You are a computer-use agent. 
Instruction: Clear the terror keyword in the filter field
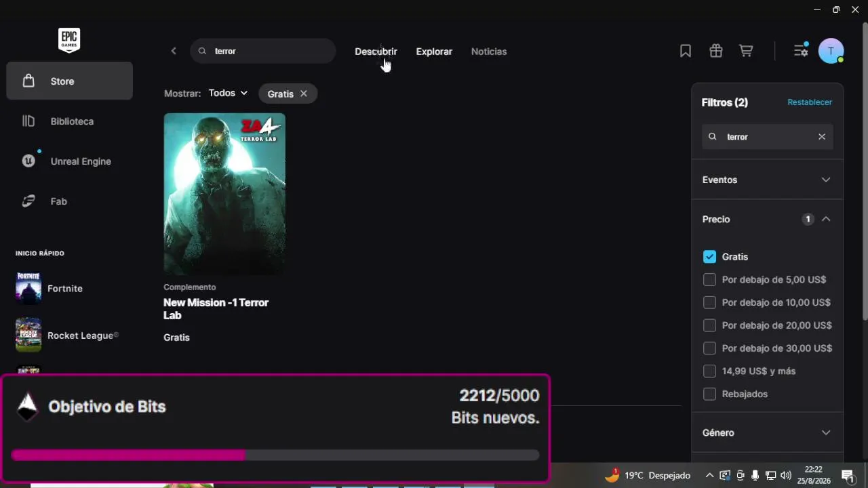pos(822,136)
